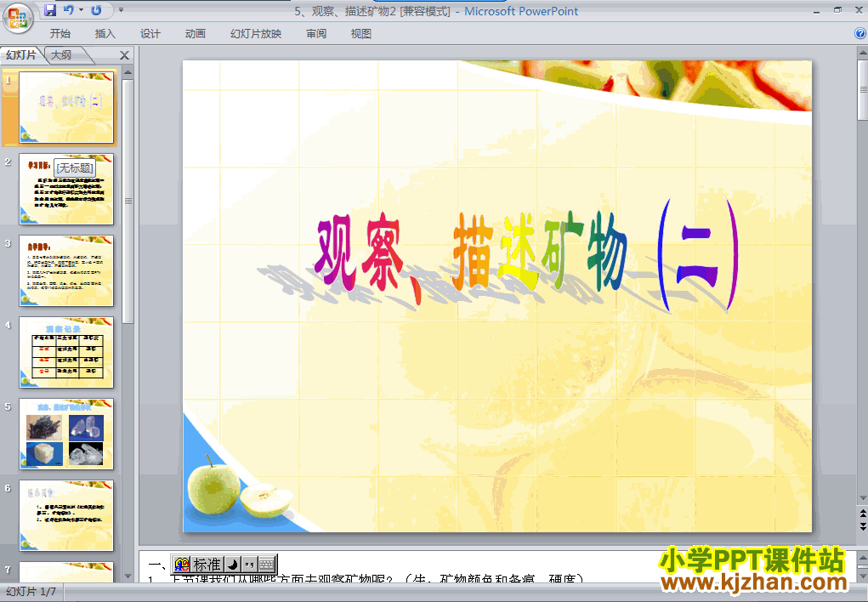Open PowerPoint help with the question icon

tap(860, 34)
